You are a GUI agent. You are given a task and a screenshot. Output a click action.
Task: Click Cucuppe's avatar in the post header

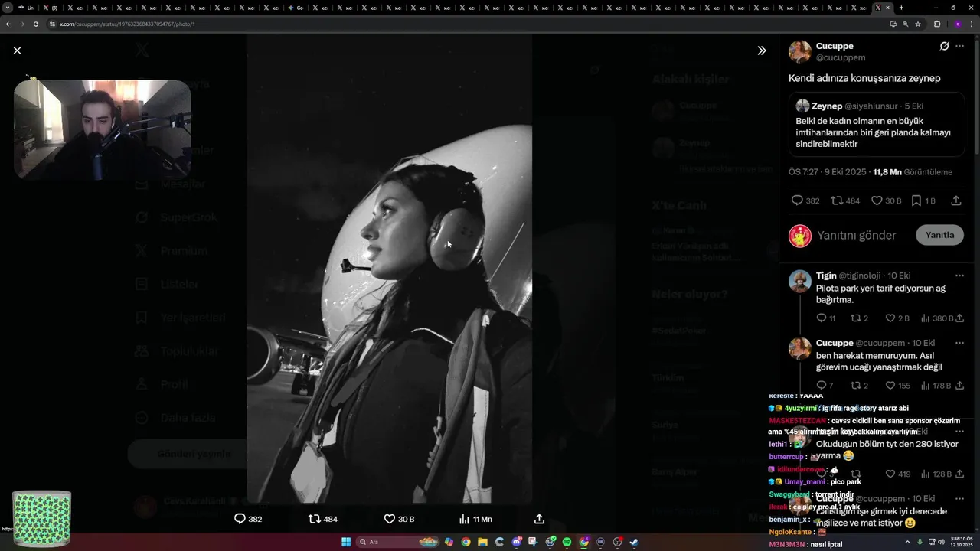(x=800, y=51)
